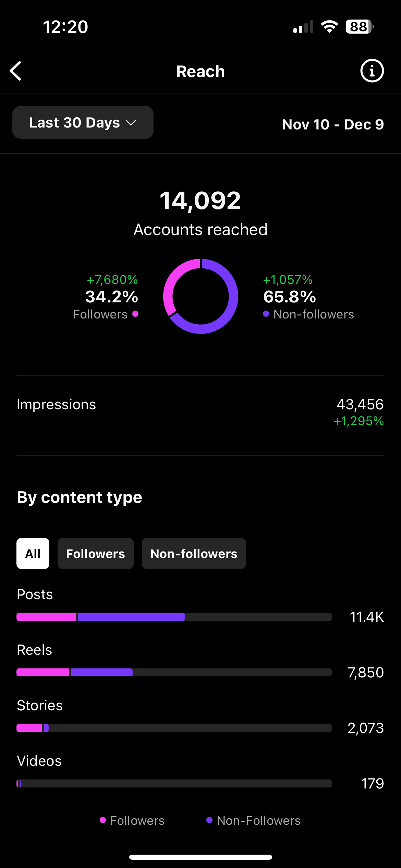The width and height of the screenshot is (401, 868).
Task: Open the Reach info icon
Action: point(372,71)
